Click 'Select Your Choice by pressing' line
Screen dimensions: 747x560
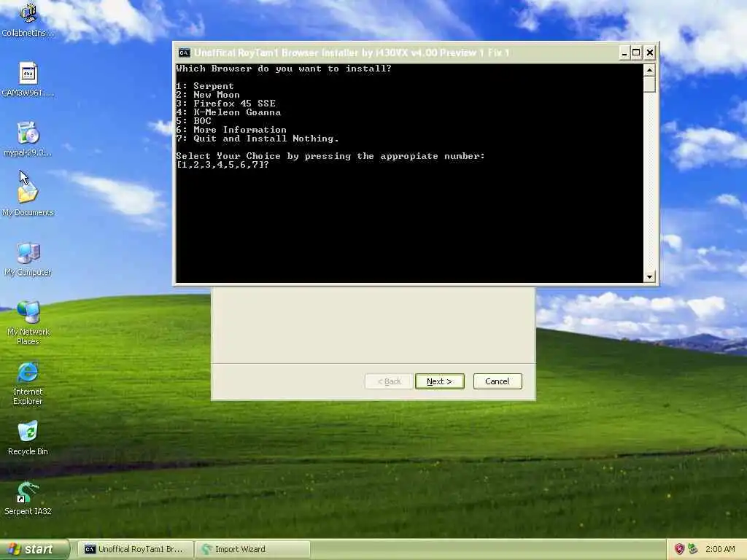pyautogui.click(x=330, y=156)
